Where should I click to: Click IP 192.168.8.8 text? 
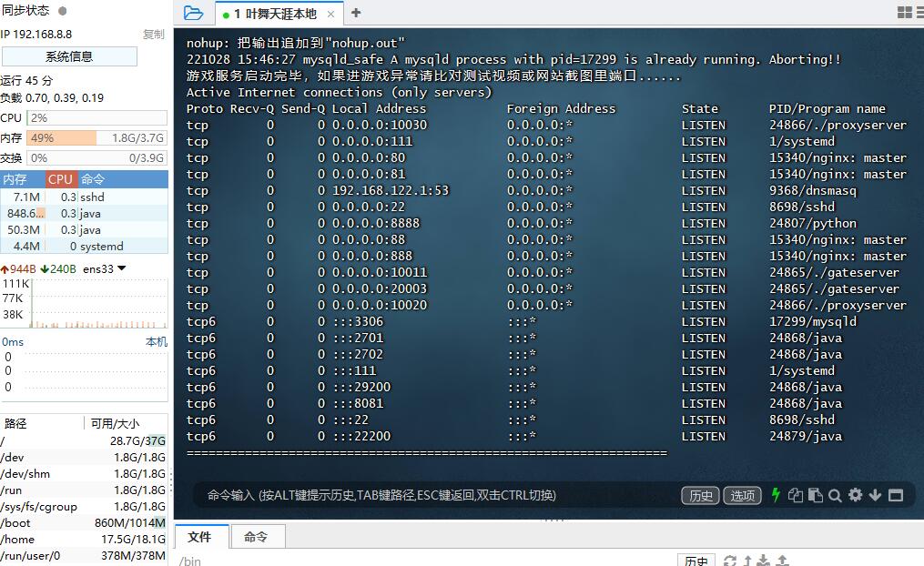tap(36, 35)
